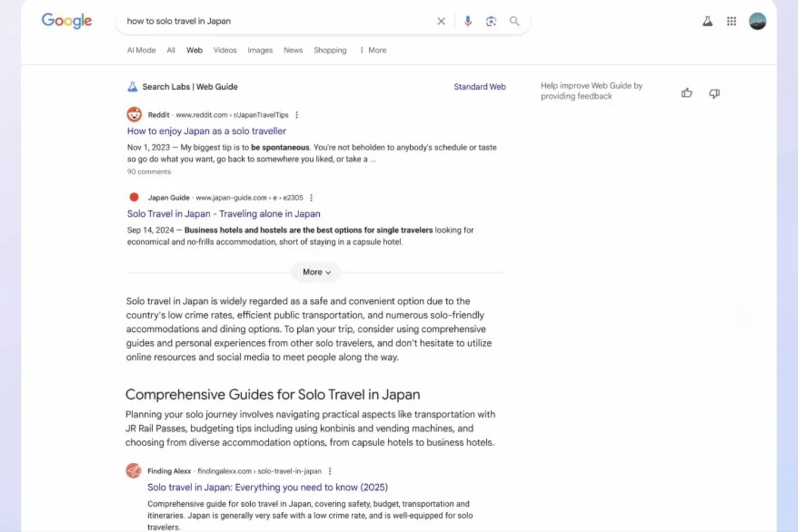Click the search magnifier icon
The width and height of the screenshot is (798, 532).
pos(514,21)
